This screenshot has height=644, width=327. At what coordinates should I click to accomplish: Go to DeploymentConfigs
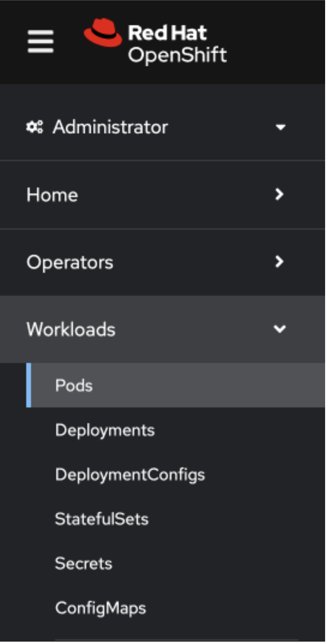(x=130, y=475)
